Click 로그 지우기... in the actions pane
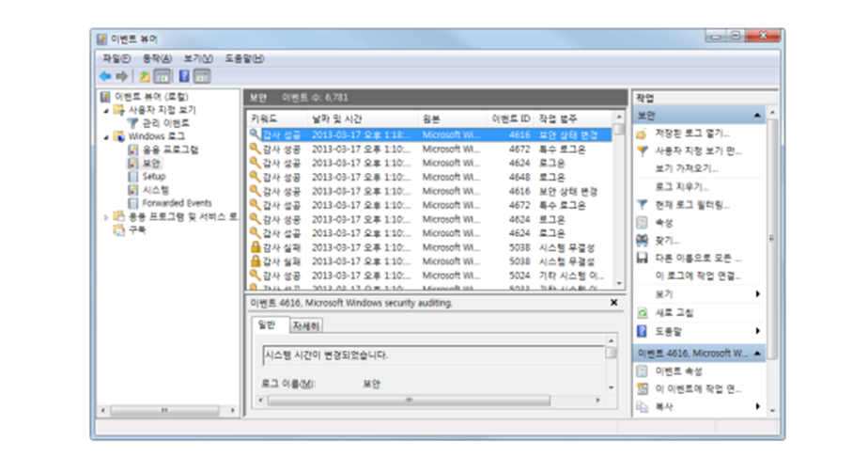 pyautogui.click(x=682, y=186)
